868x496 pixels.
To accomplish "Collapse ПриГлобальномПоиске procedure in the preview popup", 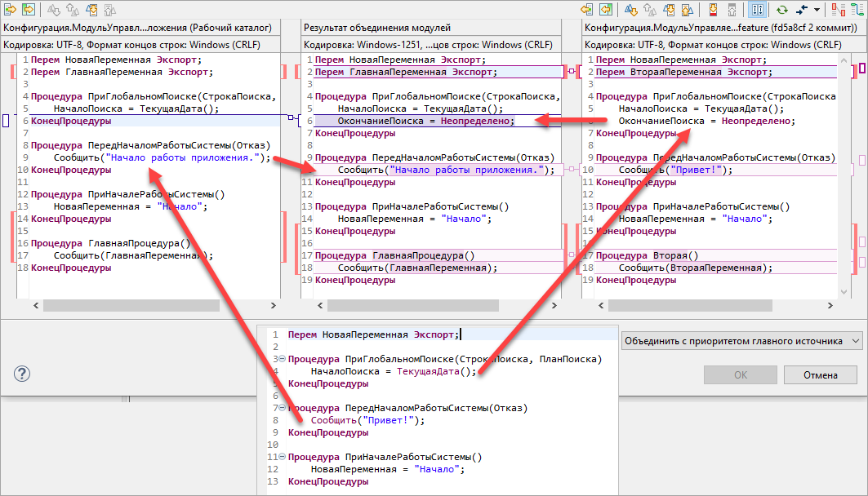I will 282,360.
